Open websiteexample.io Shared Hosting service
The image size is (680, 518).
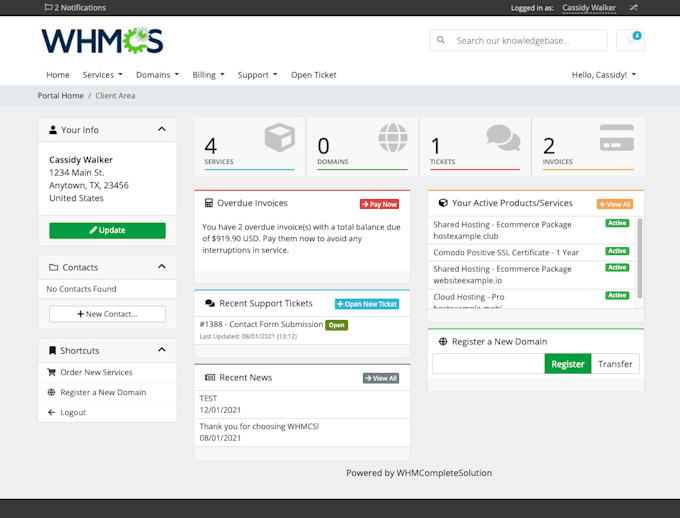[x=531, y=275]
